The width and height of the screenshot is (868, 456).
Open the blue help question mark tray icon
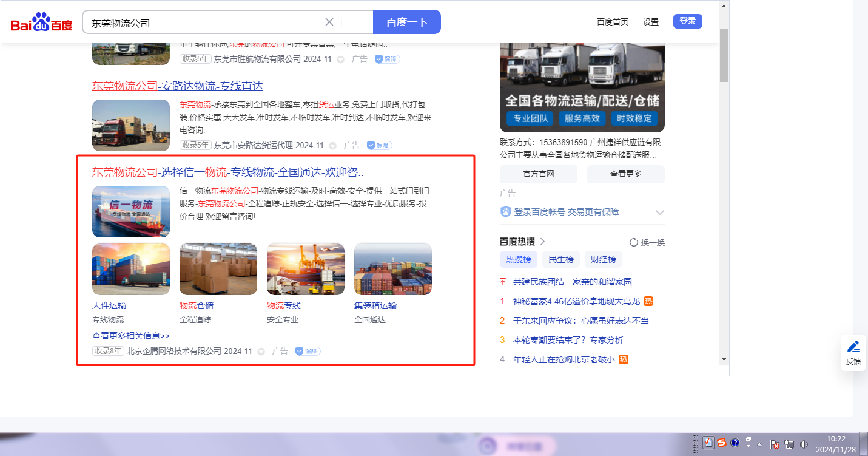pyautogui.click(x=735, y=443)
